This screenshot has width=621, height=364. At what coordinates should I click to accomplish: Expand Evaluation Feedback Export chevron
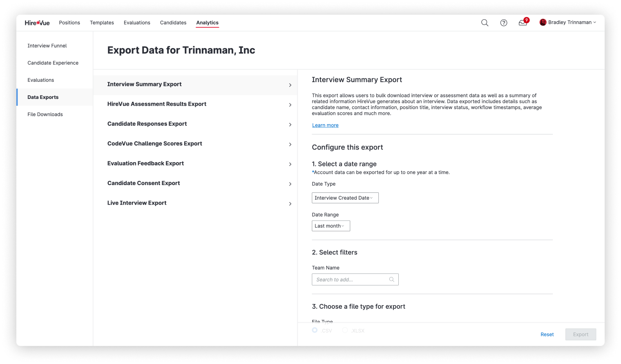(290, 164)
